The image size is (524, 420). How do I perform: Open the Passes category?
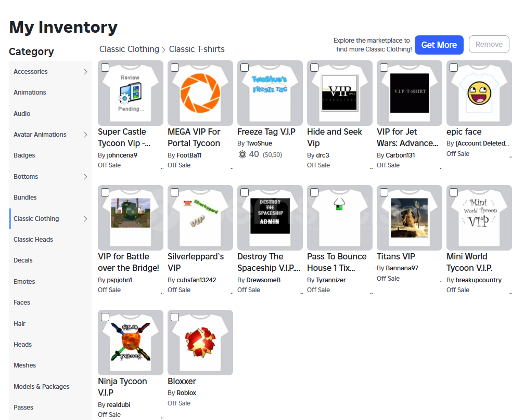pos(50,408)
